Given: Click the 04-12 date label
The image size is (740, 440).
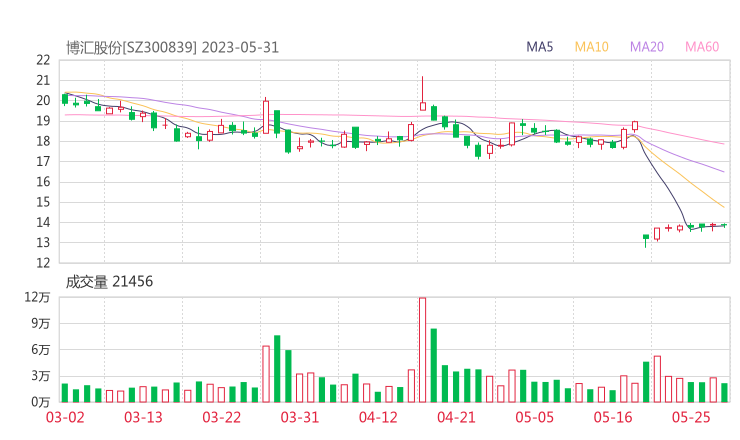Looking at the screenshot, I should (x=378, y=417).
